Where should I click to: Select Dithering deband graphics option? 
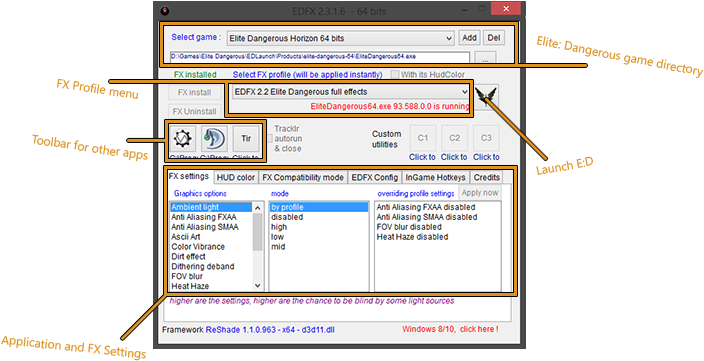211,267
